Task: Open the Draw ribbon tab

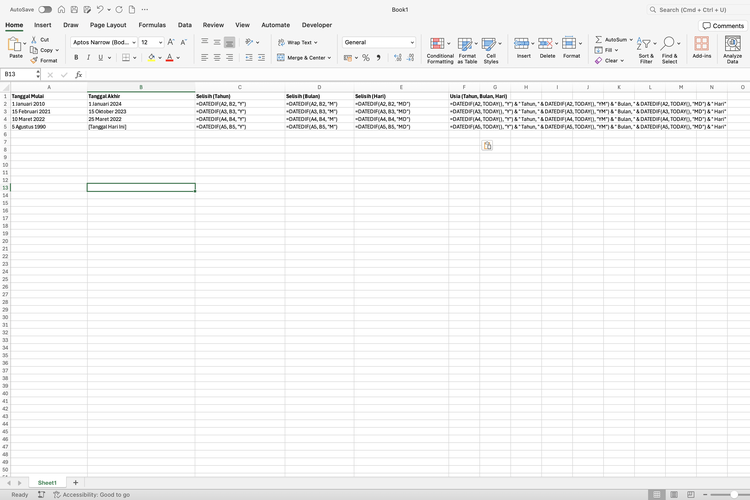Action: (71, 25)
